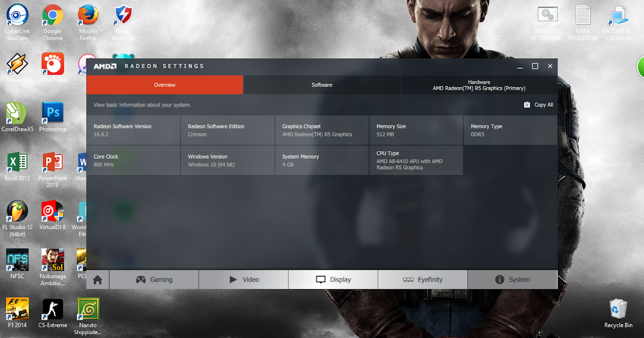Screen dimensions: 644x338
Task: Open PowerPoint 2013 desktop shortcut
Action: click(53, 170)
